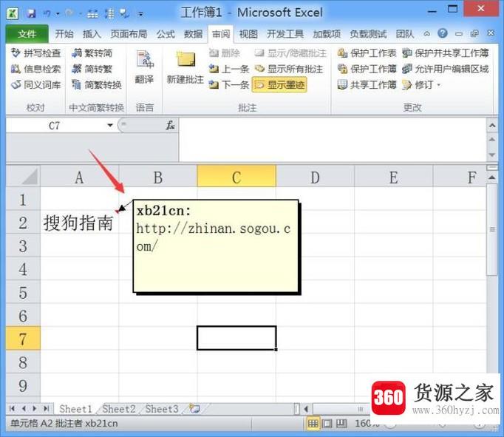Switch to the 加载项 ribbon tab
This screenshot has height=437, width=504.
(327, 34)
